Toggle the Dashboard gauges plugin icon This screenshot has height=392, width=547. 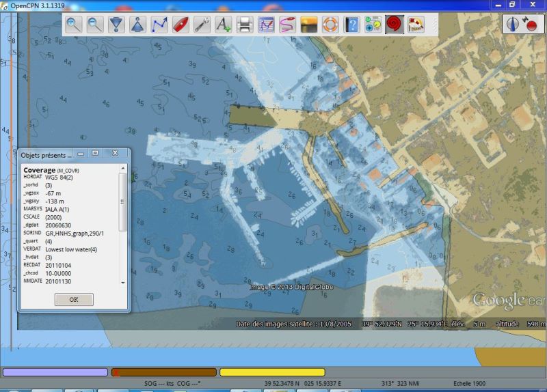pos(373,25)
